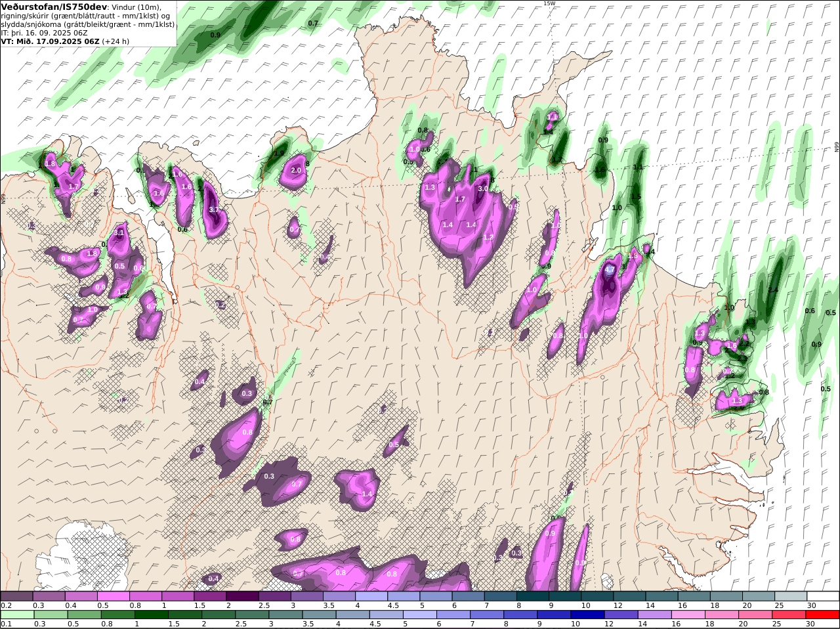Click the upper legend swatch starting at 0.2
Viewport: 840px width, 629px height.
[16, 596]
